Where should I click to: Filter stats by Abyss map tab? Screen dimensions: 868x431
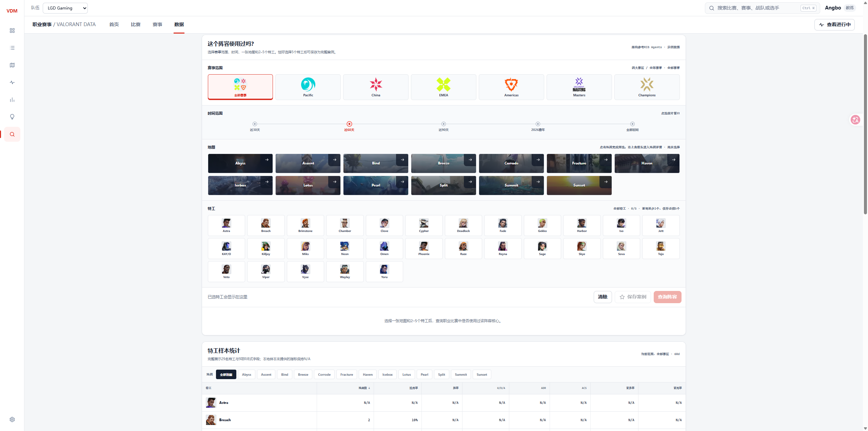(x=246, y=375)
